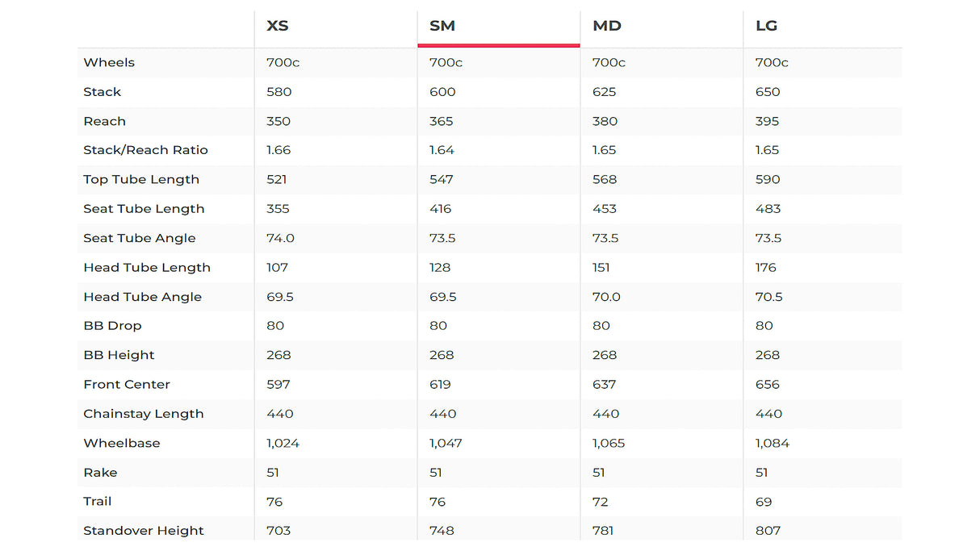Click the Front Center row label
The image size is (980, 551).
(127, 385)
